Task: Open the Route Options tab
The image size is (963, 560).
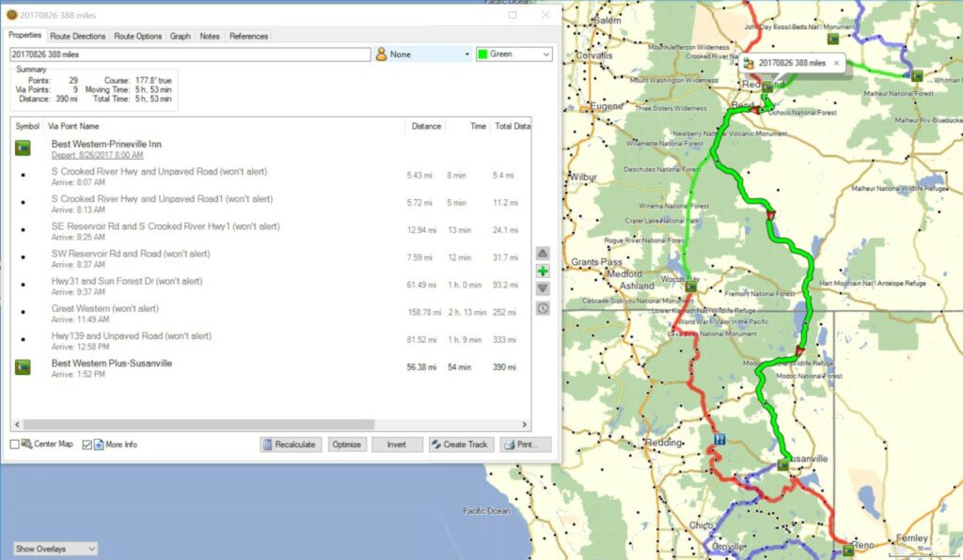Action: (x=137, y=37)
